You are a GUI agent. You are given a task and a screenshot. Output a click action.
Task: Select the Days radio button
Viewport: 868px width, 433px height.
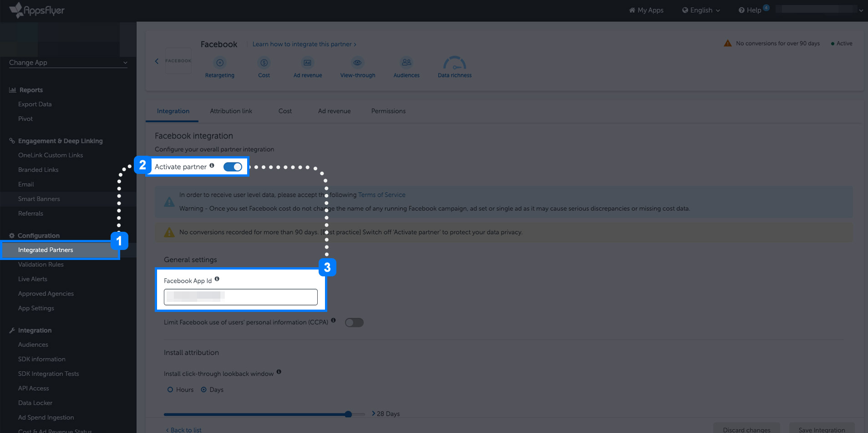[204, 390]
